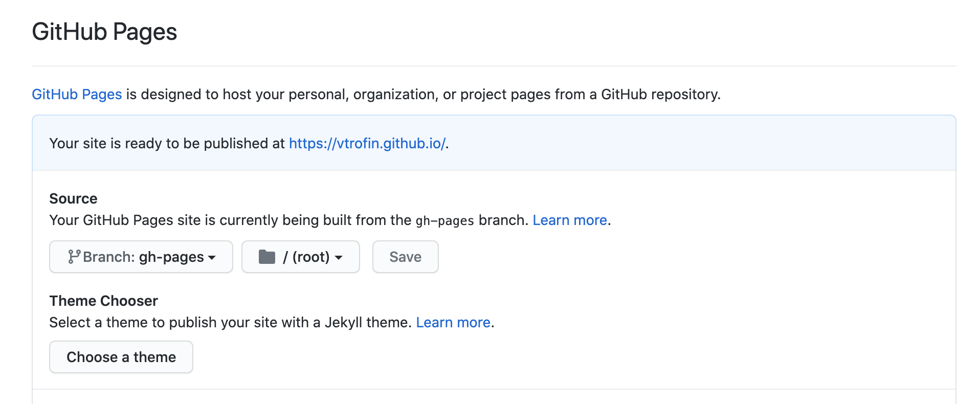Screen dimensions: 980x404
Task: Click the git branch icon in Branch selector
Action: (74, 257)
